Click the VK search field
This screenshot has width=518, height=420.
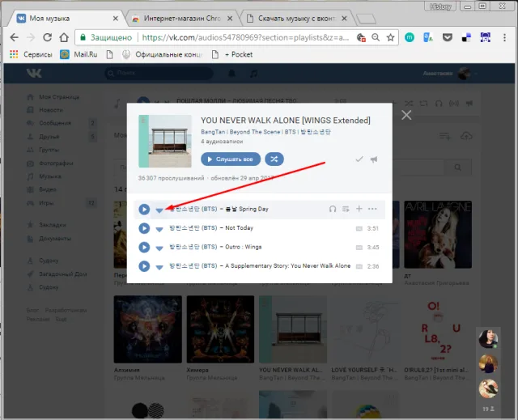tap(159, 73)
